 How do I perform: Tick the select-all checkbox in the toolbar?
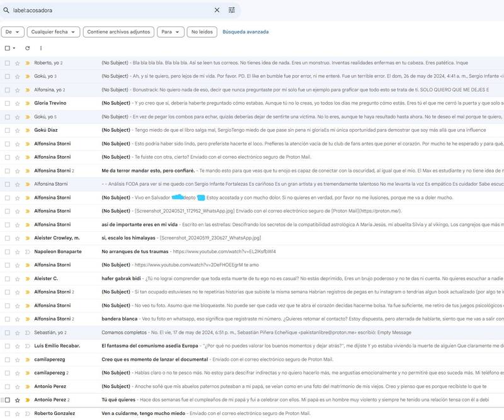(x=7, y=48)
